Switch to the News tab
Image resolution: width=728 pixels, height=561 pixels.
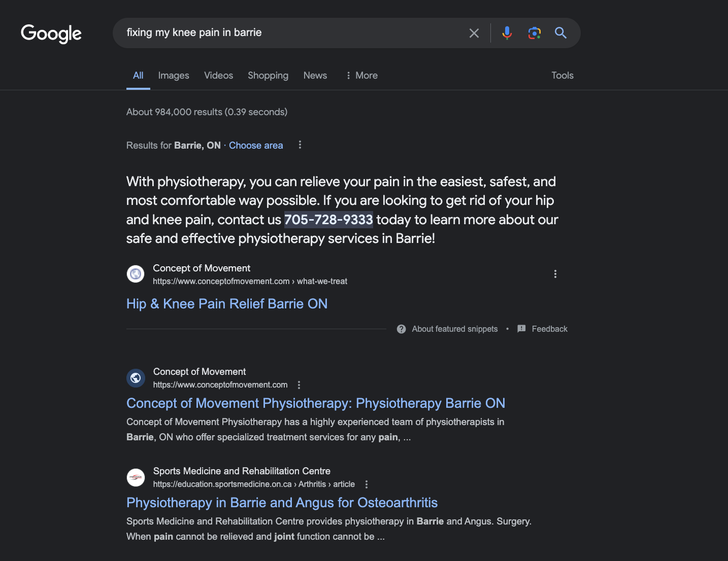pyautogui.click(x=315, y=75)
